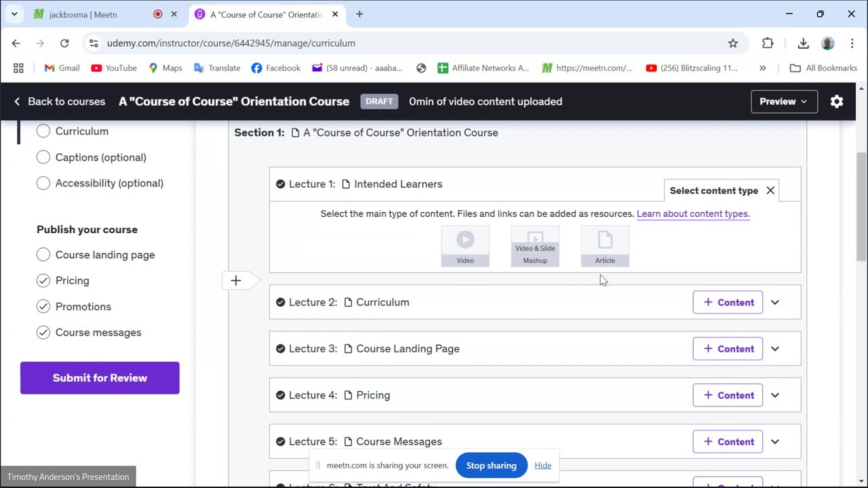The height and width of the screenshot is (488, 868).
Task: Click the plus icon to add curriculum item
Action: point(236,281)
